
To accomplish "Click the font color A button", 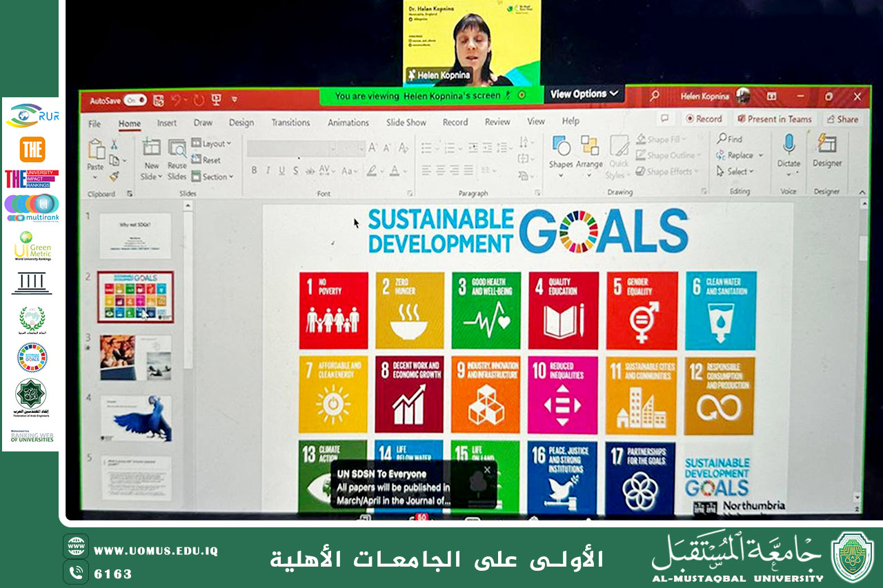I will (x=395, y=171).
